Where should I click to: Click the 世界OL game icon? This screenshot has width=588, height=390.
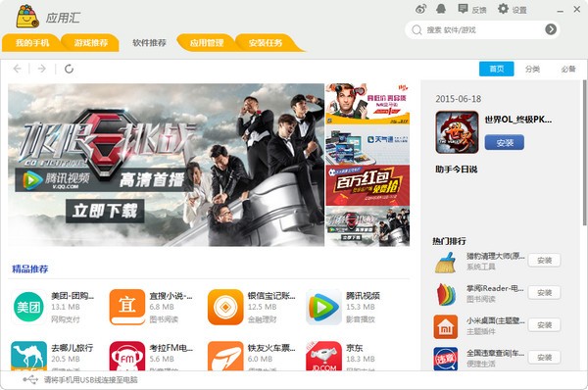click(457, 132)
